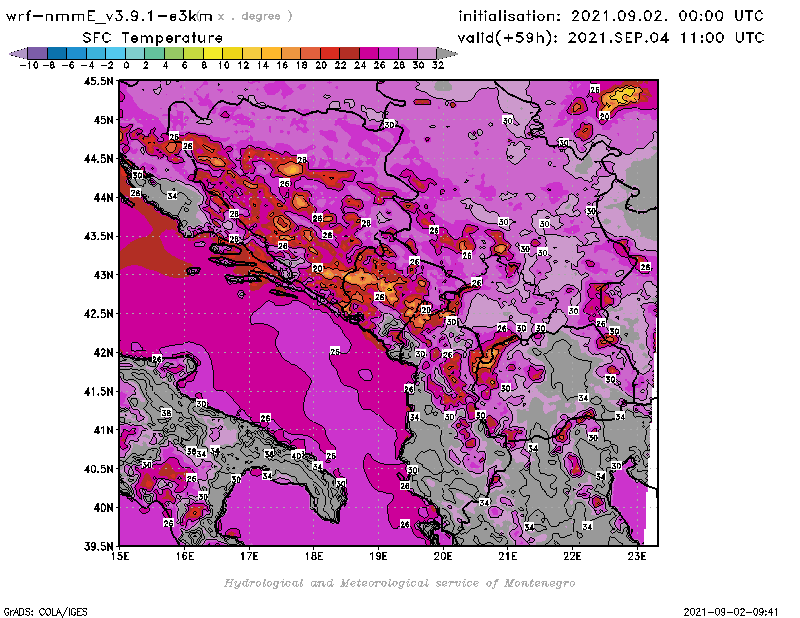Click the latitude axis label '45N'
Image resolution: width=800 pixels, height=618 pixels.
tap(103, 120)
